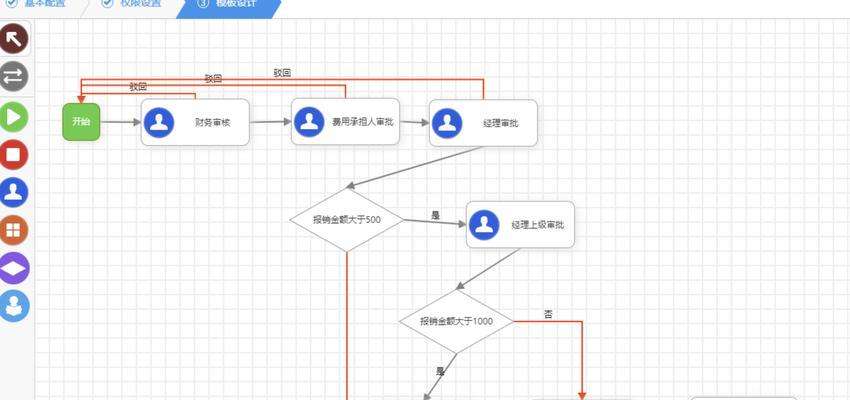This screenshot has width=850, height=400.
Task: Pick the purple diamond gateway tool
Action: (14, 268)
